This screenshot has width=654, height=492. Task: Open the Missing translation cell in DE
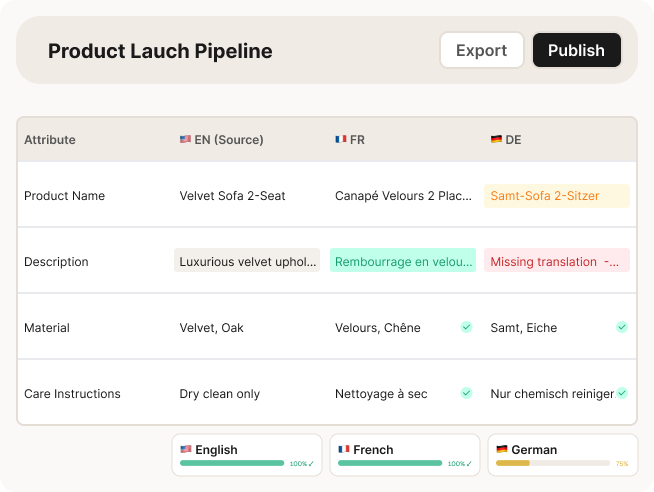(557, 261)
